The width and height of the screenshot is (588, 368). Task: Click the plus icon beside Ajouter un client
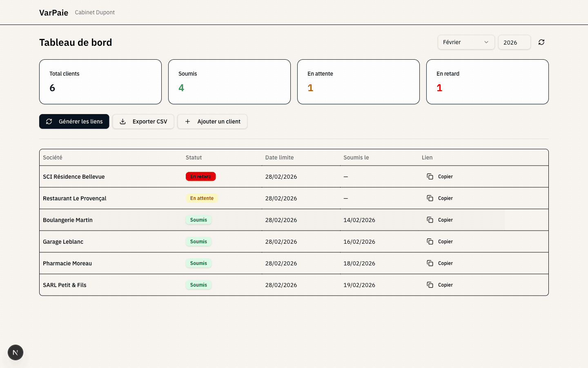click(187, 121)
